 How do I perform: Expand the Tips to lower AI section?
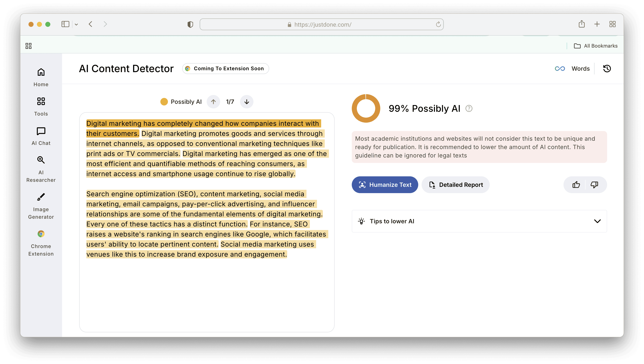(597, 221)
